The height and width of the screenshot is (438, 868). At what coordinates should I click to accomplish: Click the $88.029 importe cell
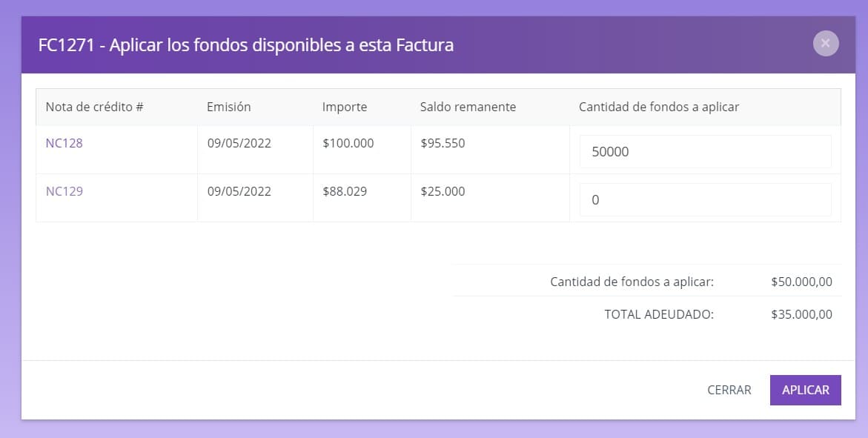pos(345,191)
